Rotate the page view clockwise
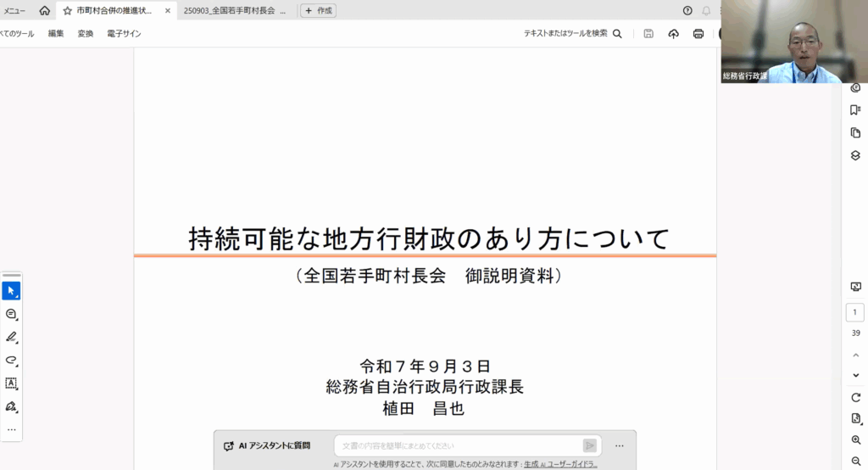868x470 pixels. [855, 397]
